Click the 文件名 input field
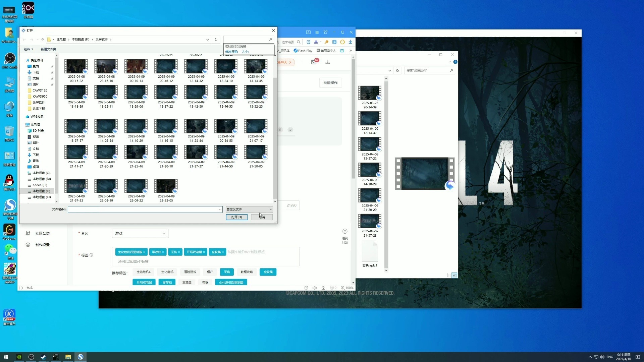 click(x=143, y=209)
